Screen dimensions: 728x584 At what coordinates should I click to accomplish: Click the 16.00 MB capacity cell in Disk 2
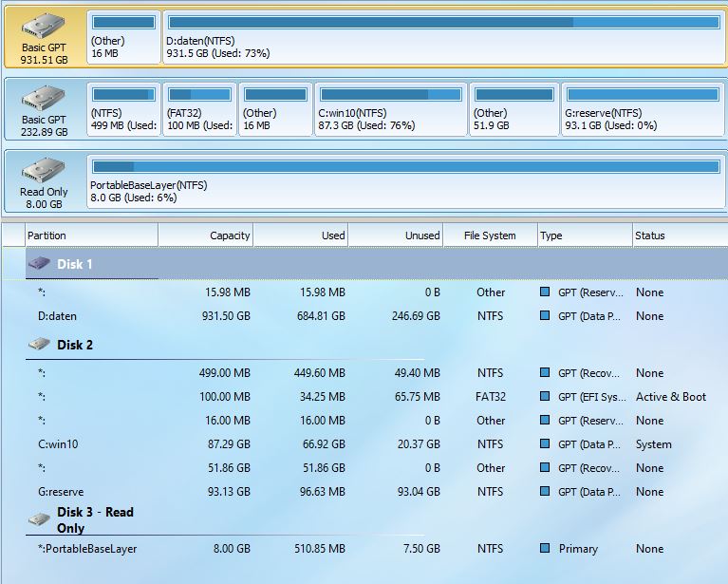[x=228, y=421]
